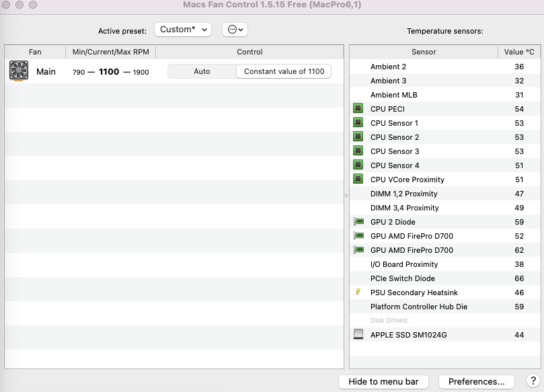Image resolution: width=544 pixels, height=392 pixels.
Task: Select the CPU VCore Proximity label
Action: 407,180
